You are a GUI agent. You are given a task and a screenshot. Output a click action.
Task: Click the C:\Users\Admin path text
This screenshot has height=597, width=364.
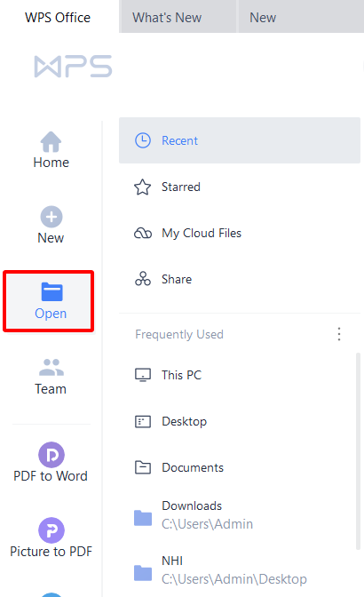(207, 524)
